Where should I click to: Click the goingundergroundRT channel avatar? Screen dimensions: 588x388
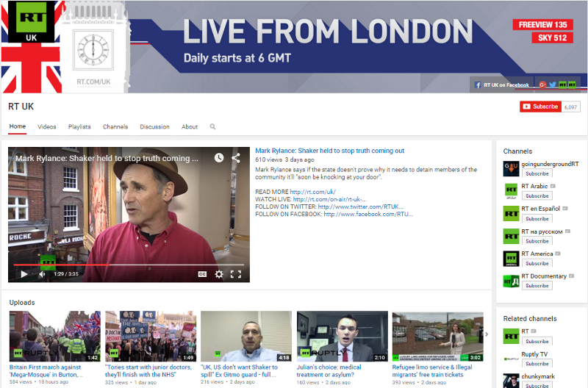511,169
